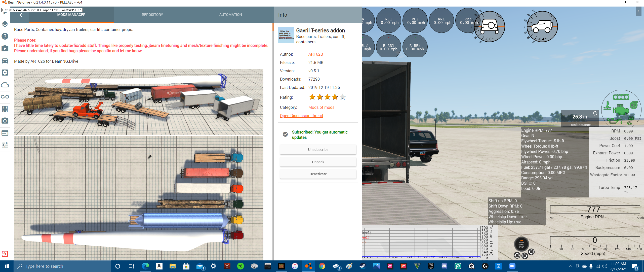
Task: Click 'Filesize: 21.5 MB' value
Action: click(316, 63)
